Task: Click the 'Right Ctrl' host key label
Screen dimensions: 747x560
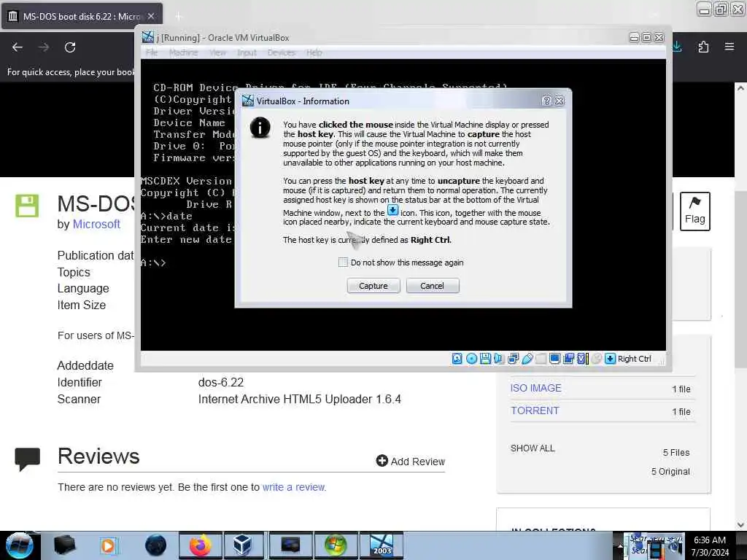Action: pyautogui.click(x=634, y=359)
